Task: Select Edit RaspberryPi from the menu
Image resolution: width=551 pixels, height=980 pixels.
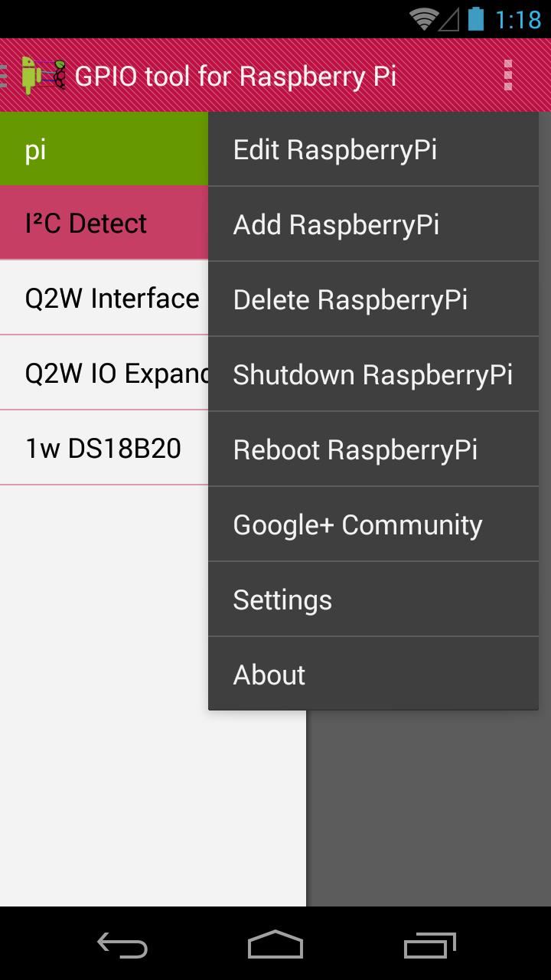Action: (x=334, y=149)
